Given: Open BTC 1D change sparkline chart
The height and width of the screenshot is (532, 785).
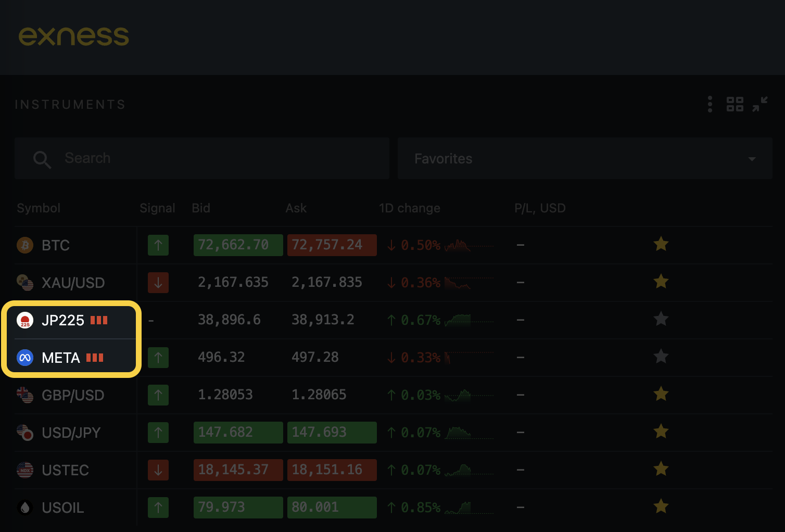Looking at the screenshot, I should [x=469, y=245].
